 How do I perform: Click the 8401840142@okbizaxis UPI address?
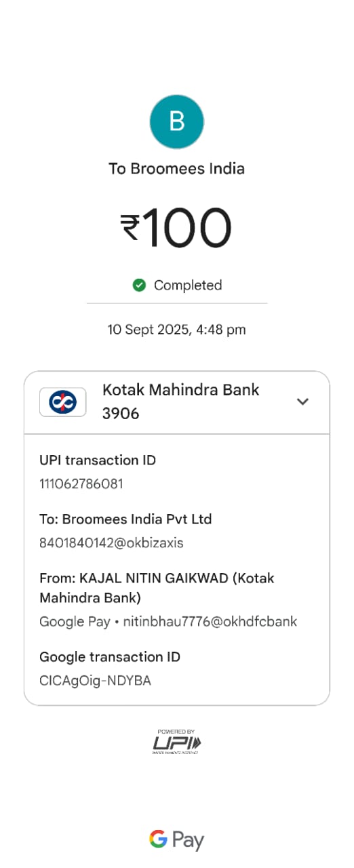coord(112,543)
